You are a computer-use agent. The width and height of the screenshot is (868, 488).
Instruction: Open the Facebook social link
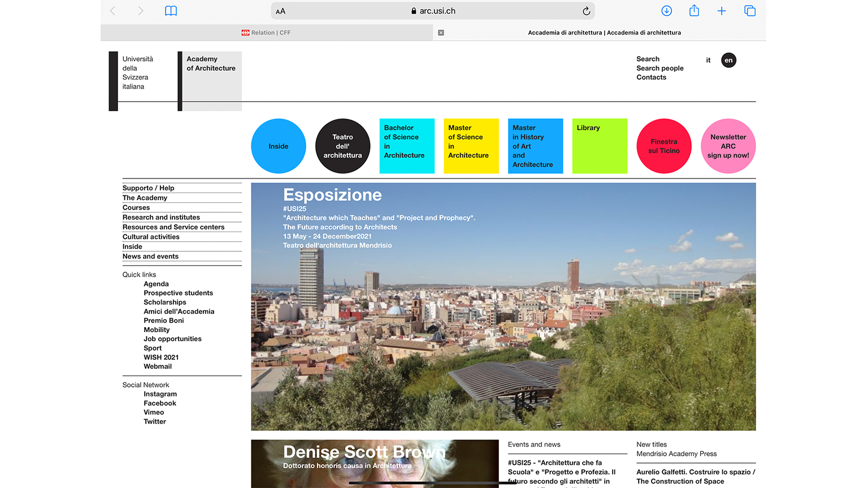point(160,403)
